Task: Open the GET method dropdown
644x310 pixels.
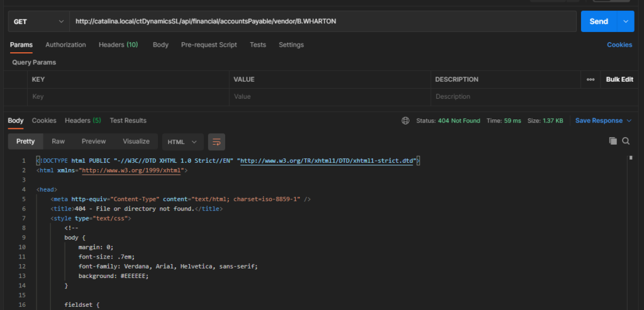Action: [x=38, y=21]
